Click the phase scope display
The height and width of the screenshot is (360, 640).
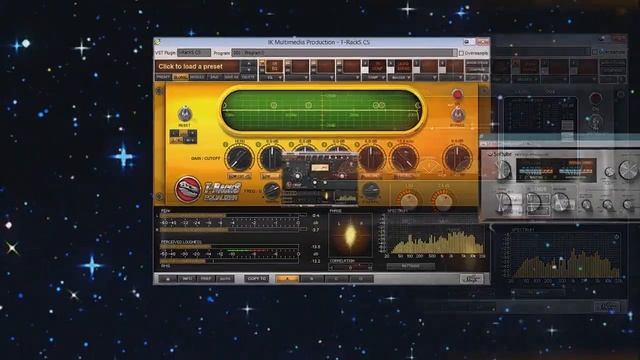click(x=350, y=236)
